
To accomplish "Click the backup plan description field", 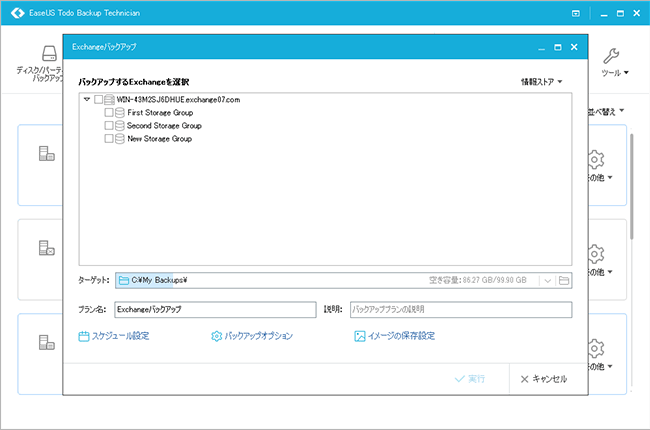I will (x=461, y=309).
